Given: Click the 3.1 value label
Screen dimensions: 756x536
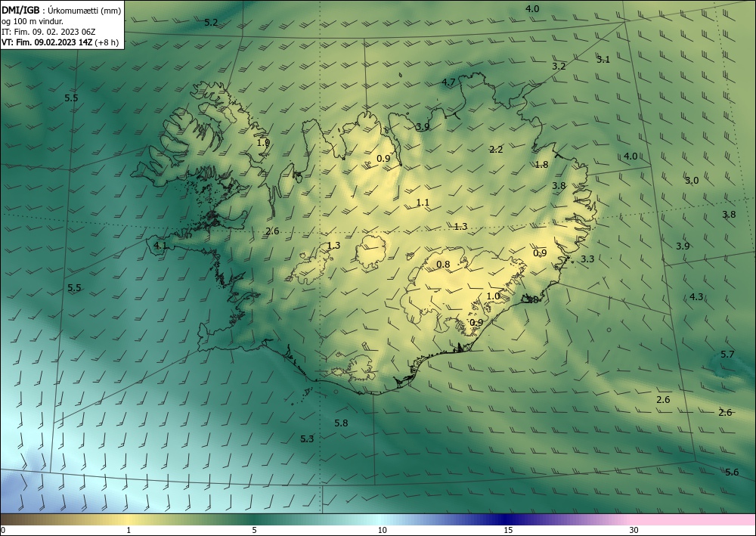Looking at the screenshot, I should [x=603, y=59].
